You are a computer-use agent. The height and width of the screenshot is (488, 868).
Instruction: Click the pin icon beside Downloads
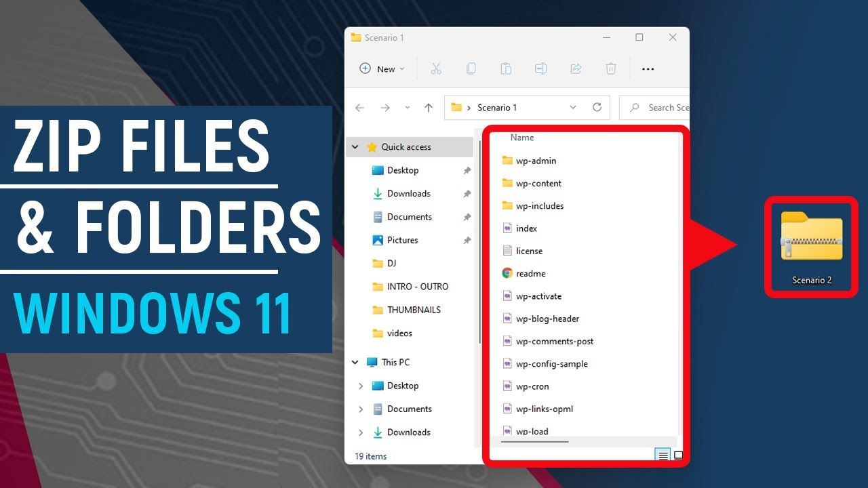[467, 194]
